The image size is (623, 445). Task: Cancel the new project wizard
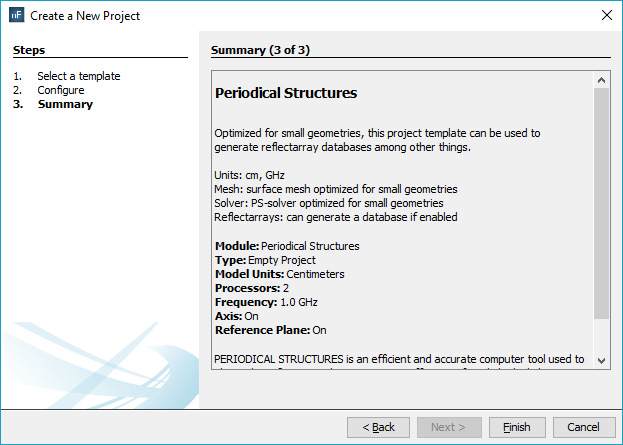[x=584, y=427]
